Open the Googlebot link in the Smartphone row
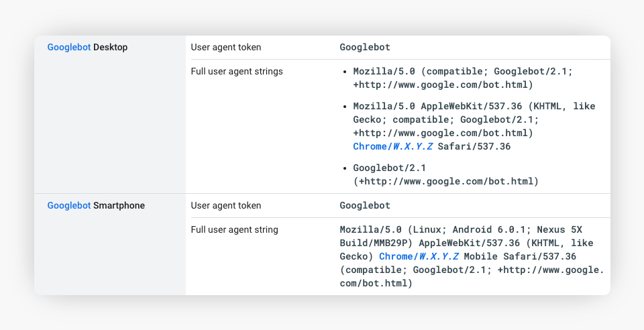644x330 pixels. pos(69,206)
